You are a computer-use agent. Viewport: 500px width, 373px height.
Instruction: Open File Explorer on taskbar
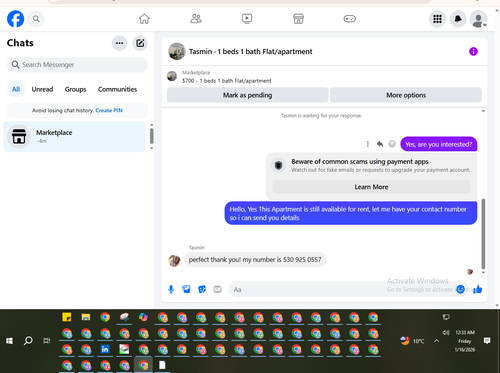point(86,317)
